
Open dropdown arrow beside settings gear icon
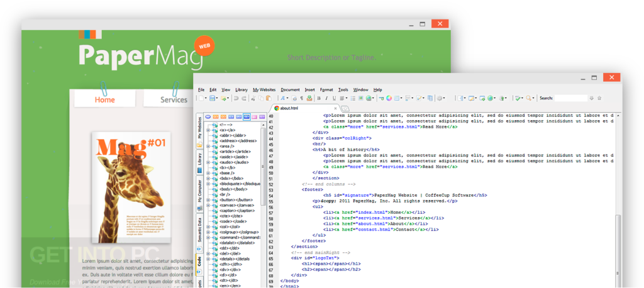(444, 98)
